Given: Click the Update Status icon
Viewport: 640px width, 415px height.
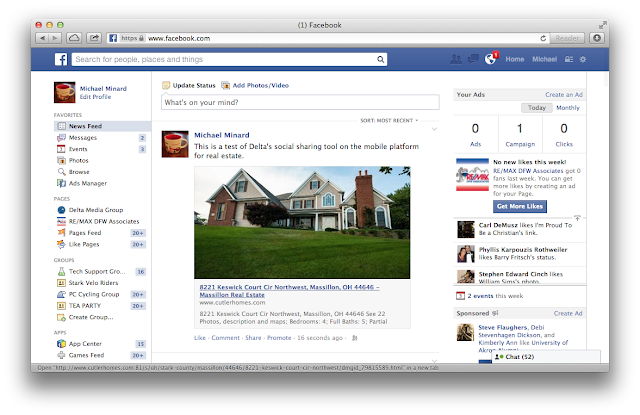Looking at the screenshot, I should coord(166,85).
